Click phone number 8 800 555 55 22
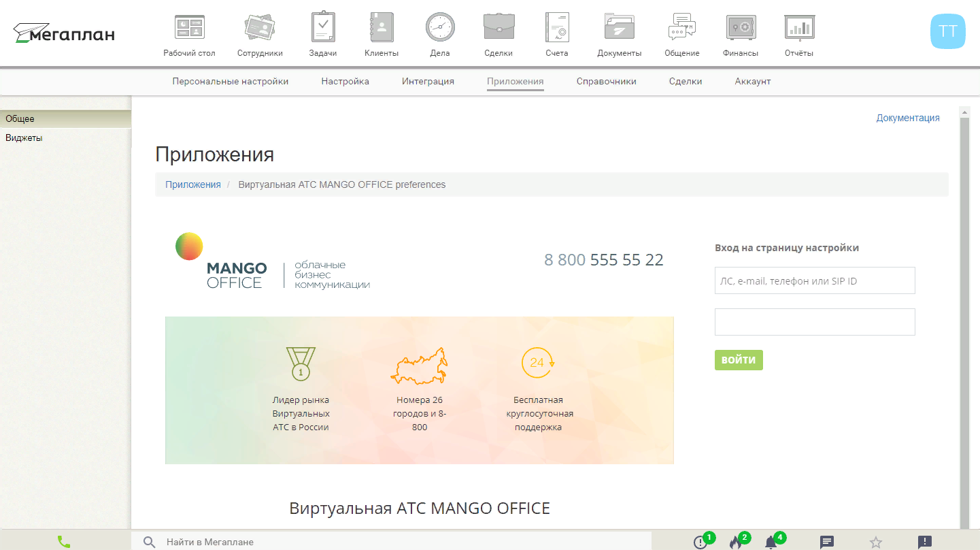 (x=604, y=260)
